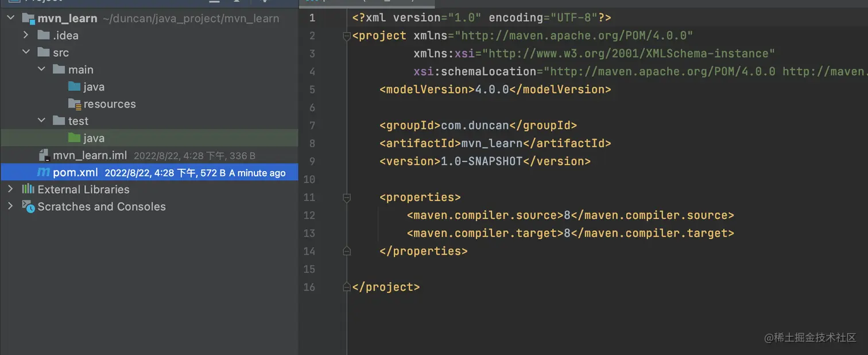The image size is (868, 355).
Task: Expand the .idea folder node
Action: [25, 35]
